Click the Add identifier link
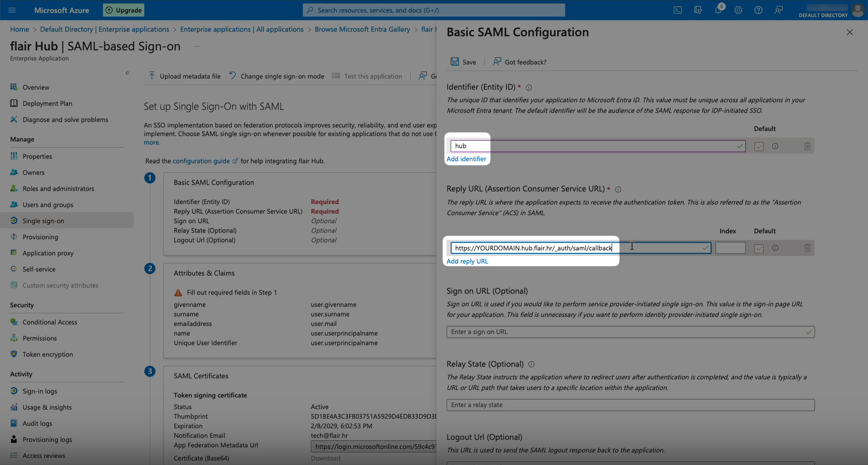The width and height of the screenshot is (868, 465). pyautogui.click(x=466, y=159)
